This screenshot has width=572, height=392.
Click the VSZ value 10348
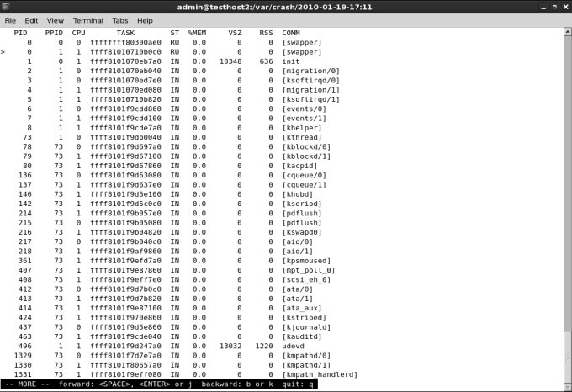pos(230,61)
